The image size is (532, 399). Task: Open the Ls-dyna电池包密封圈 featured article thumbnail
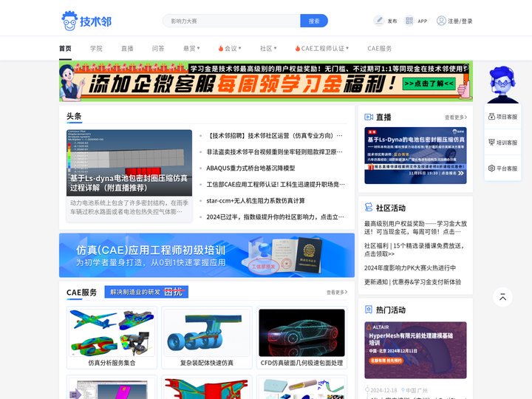pos(129,163)
